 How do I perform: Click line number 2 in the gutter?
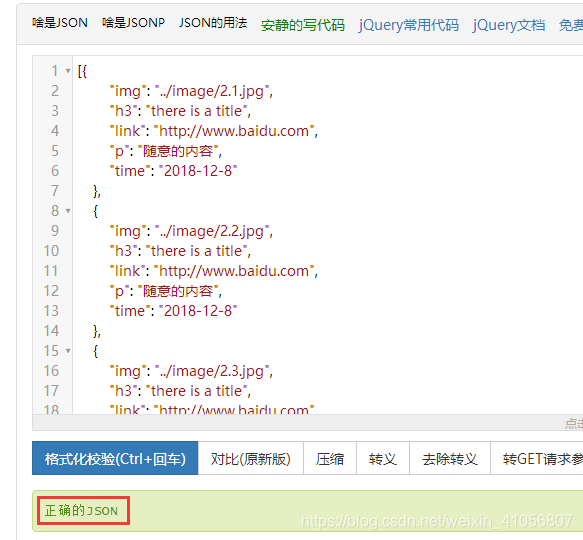coord(55,91)
